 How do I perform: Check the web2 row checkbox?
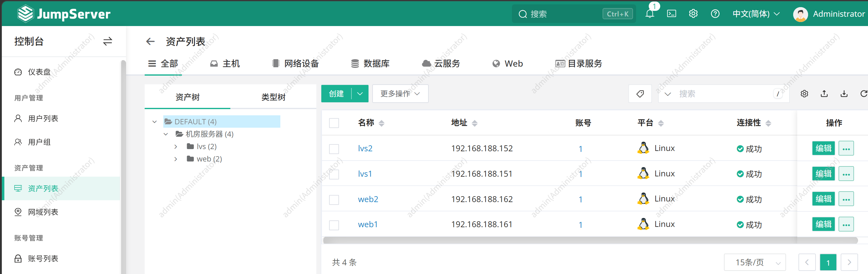pyautogui.click(x=334, y=200)
